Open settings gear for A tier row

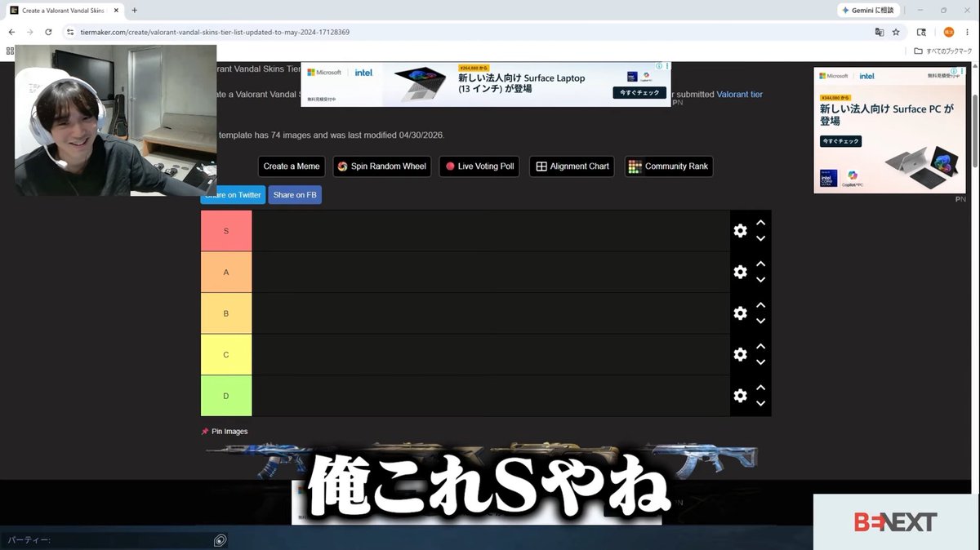pos(740,272)
